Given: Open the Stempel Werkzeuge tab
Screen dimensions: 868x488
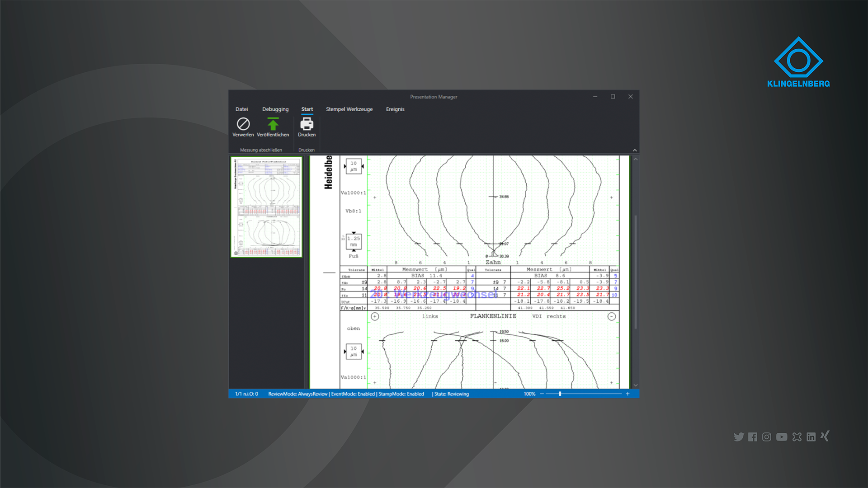Looking at the screenshot, I should (x=349, y=109).
